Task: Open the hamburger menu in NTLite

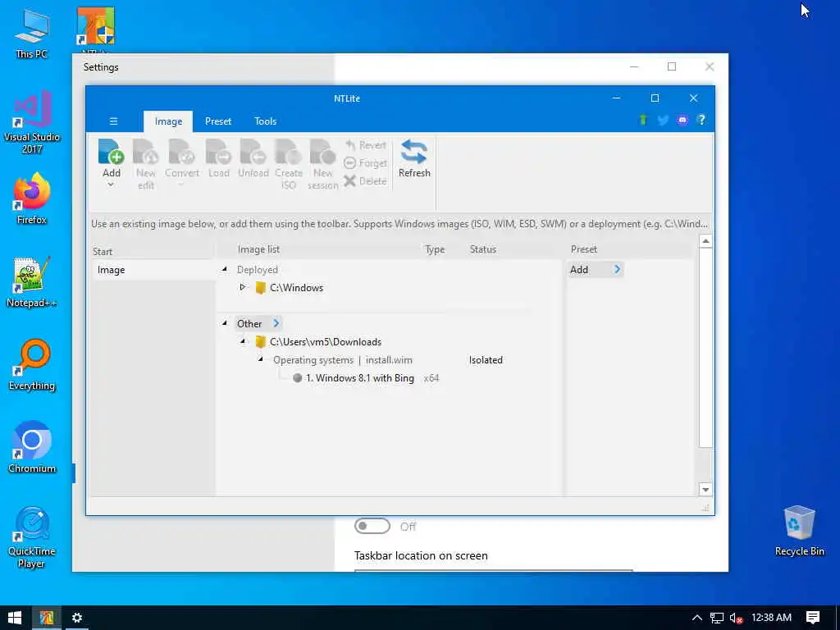Action: coord(113,121)
